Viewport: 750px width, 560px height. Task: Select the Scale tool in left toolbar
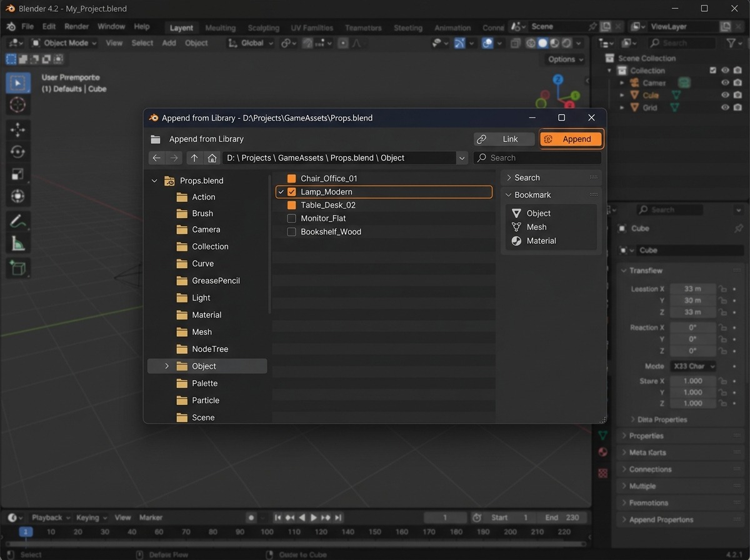(x=18, y=174)
